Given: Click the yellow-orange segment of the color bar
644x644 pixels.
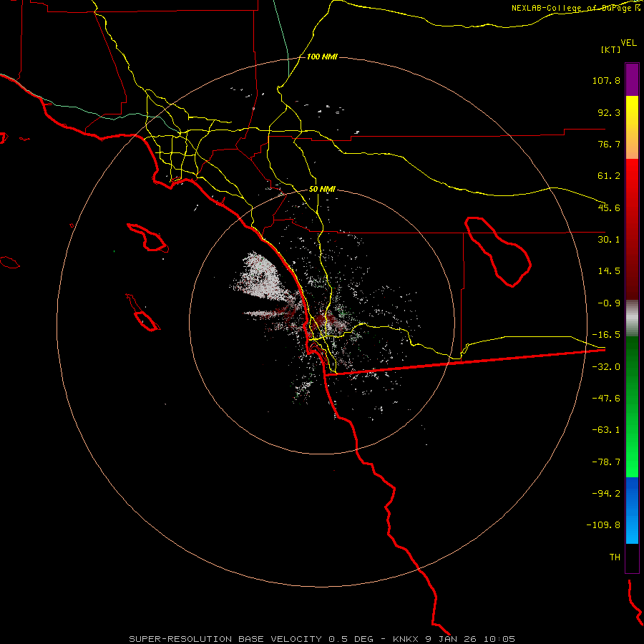Looking at the screenshot, I should (x=632, y=127).
